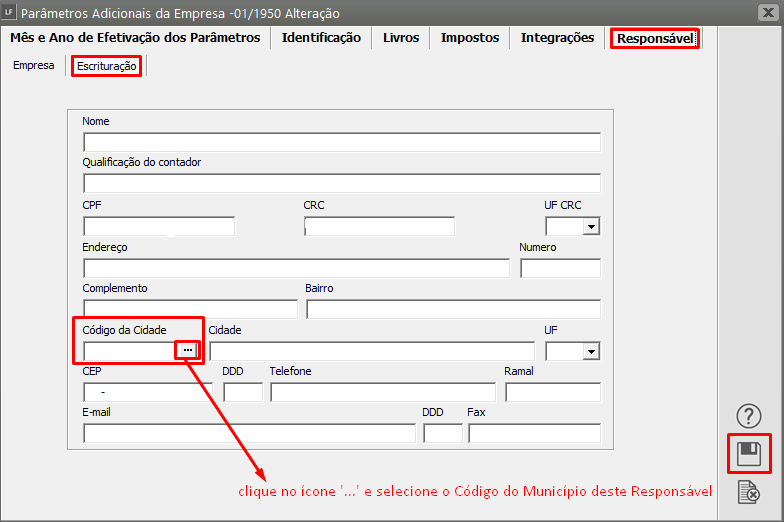The image size is (784, 522).
Task: Focus the Qualificação do contador field
Action: (341, 183)
